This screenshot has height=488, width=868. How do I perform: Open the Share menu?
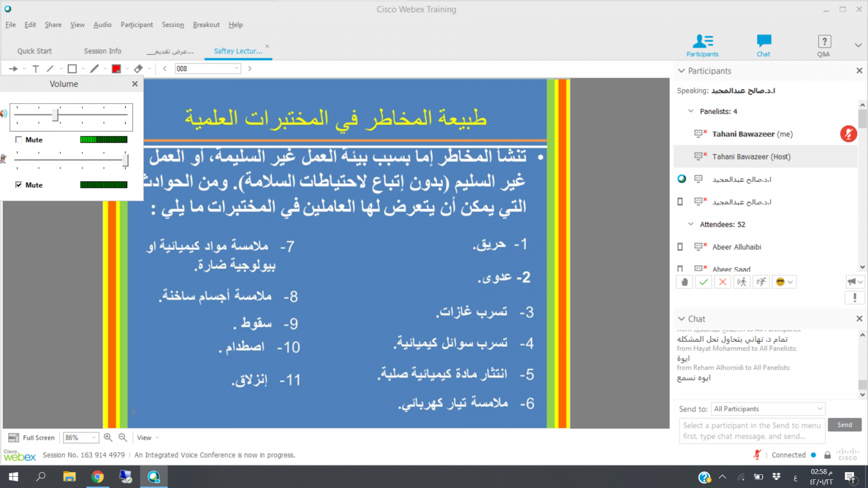click(53, 25)
